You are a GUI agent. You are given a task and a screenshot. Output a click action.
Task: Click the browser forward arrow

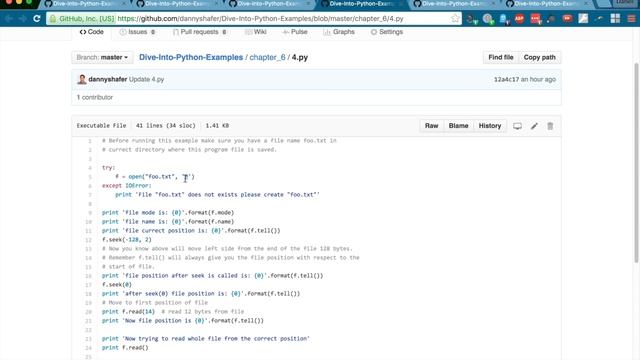click(23, 19)
